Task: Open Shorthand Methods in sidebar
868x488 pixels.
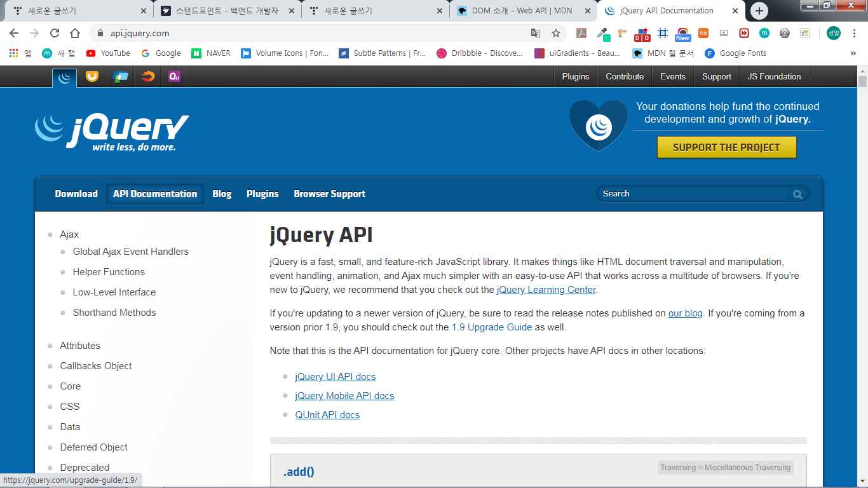Action: coord(114,313)
